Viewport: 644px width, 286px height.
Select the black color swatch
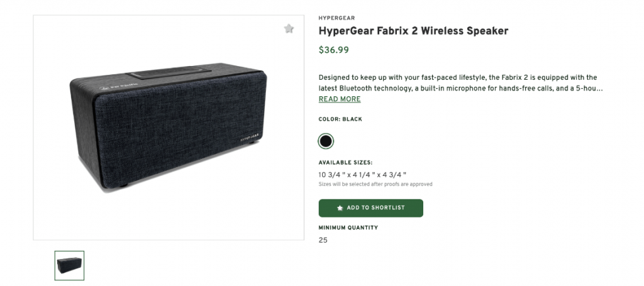(x=326, y=141)
